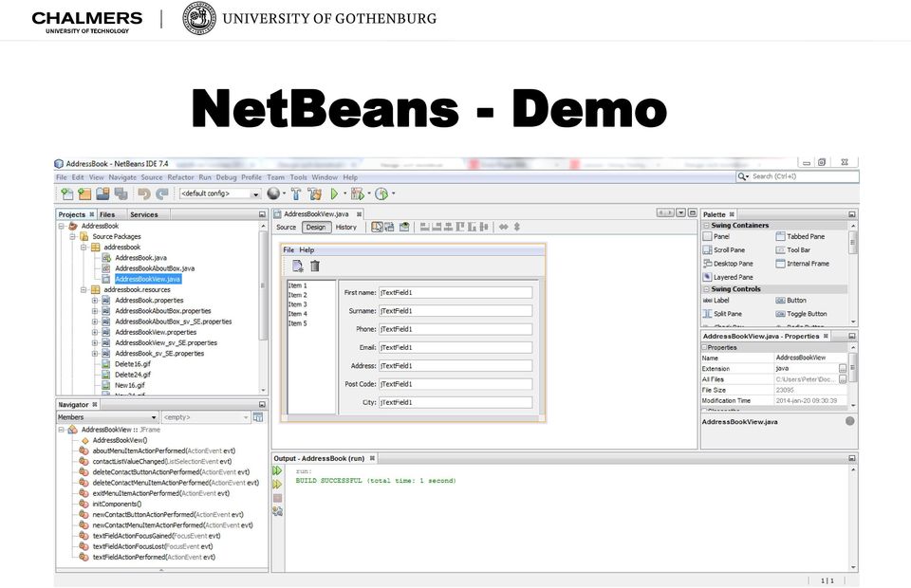Click the trash can icon in form

pyautogui.click(x=315, y=266)
